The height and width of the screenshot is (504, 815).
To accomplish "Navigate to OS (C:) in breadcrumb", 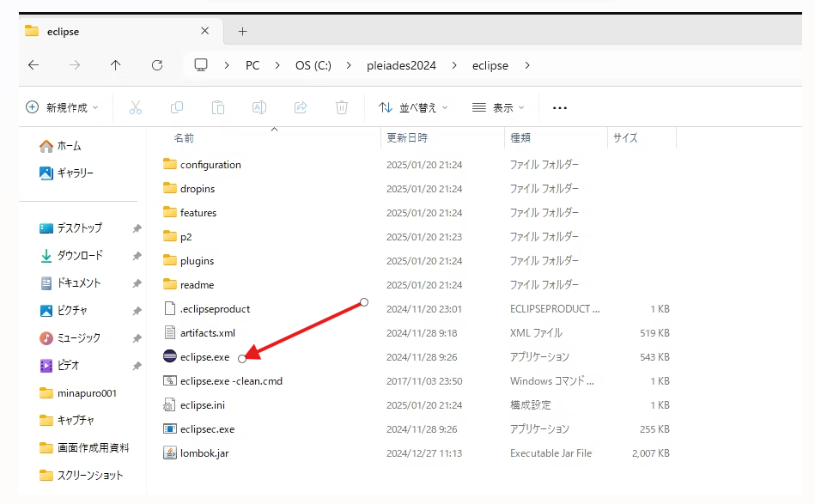I will pyautogui.click(x=313, y=65).
